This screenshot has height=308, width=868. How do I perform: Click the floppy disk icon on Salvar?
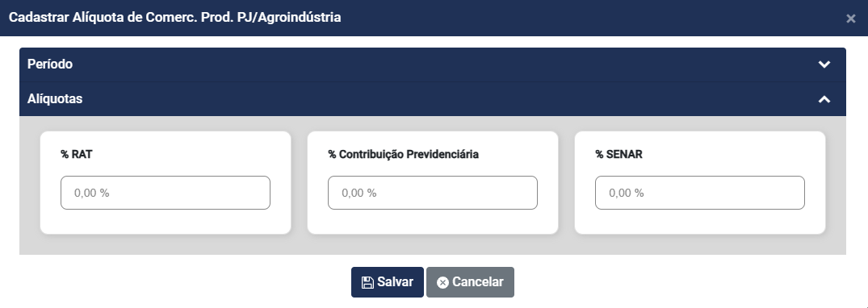coord(367,282)
